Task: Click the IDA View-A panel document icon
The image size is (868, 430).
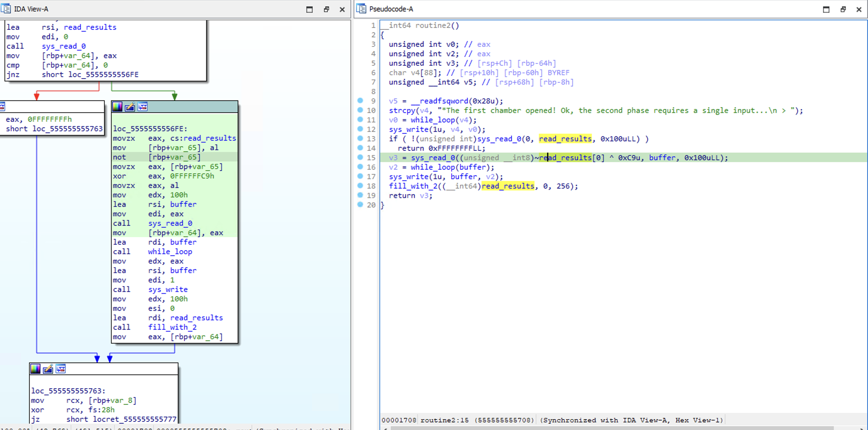Action: (6, 9)
